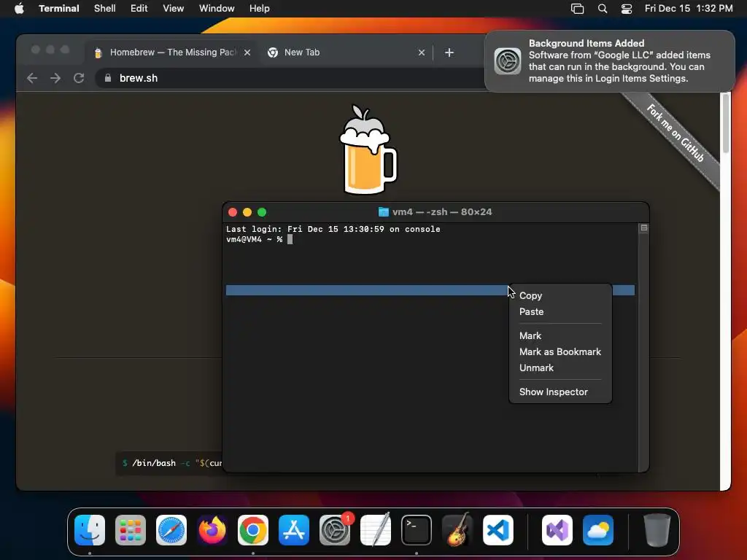
Task: Open the Trash in the Dock
Action: [x=657, y=529]
